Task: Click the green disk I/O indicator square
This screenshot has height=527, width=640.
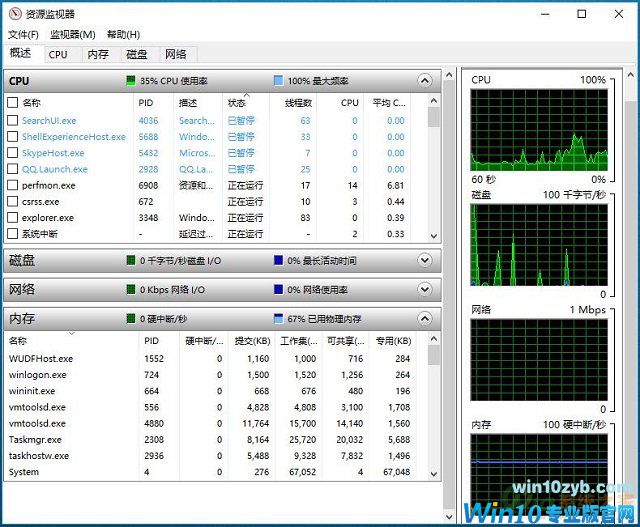Action: click(131, 260)
